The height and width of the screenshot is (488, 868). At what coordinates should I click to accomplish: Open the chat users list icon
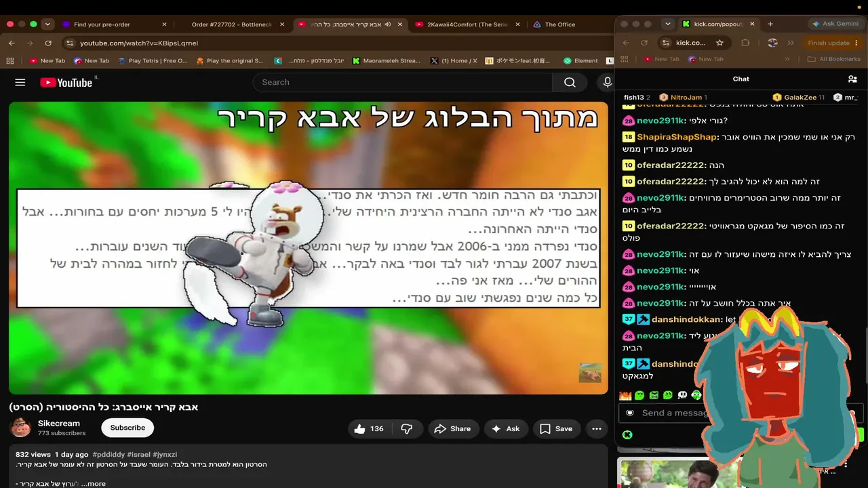pos(852,79)
